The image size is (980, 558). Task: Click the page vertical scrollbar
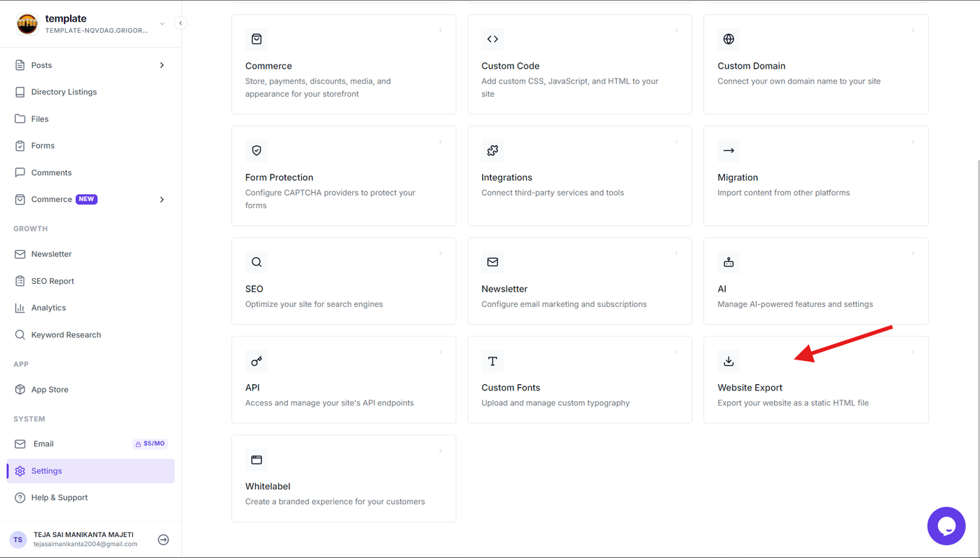coord(977,351)
